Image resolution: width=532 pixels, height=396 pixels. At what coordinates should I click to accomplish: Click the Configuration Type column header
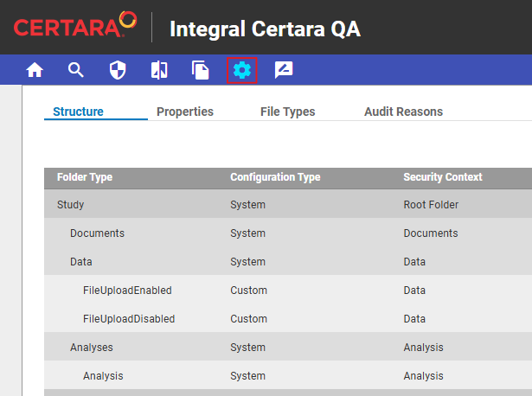(275, 177)
